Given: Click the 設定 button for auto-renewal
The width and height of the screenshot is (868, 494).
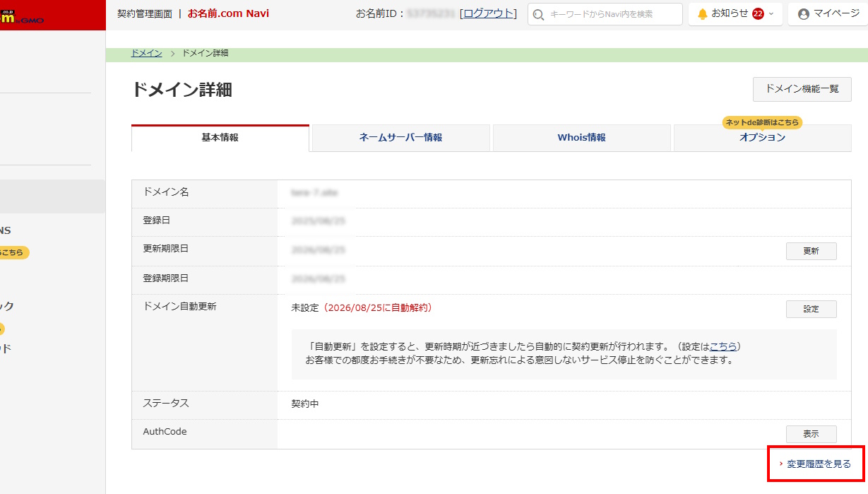Looking at the screenshot, I should (811, 309).
